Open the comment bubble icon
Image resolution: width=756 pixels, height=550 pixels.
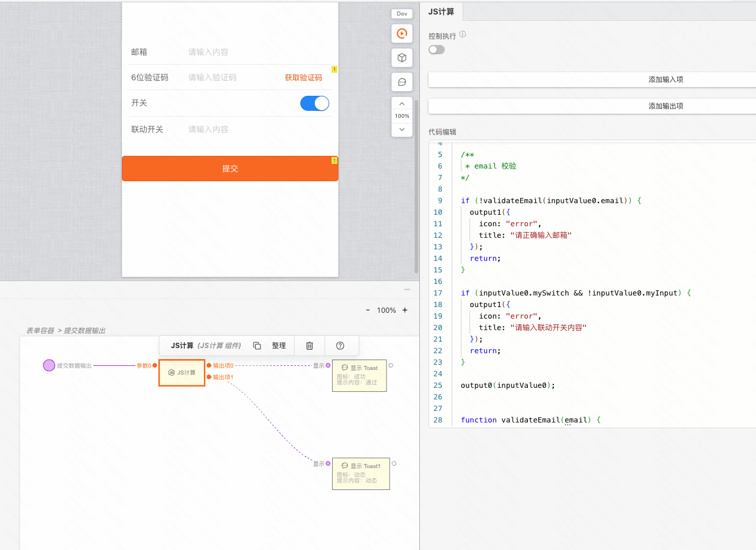(402, 82)
